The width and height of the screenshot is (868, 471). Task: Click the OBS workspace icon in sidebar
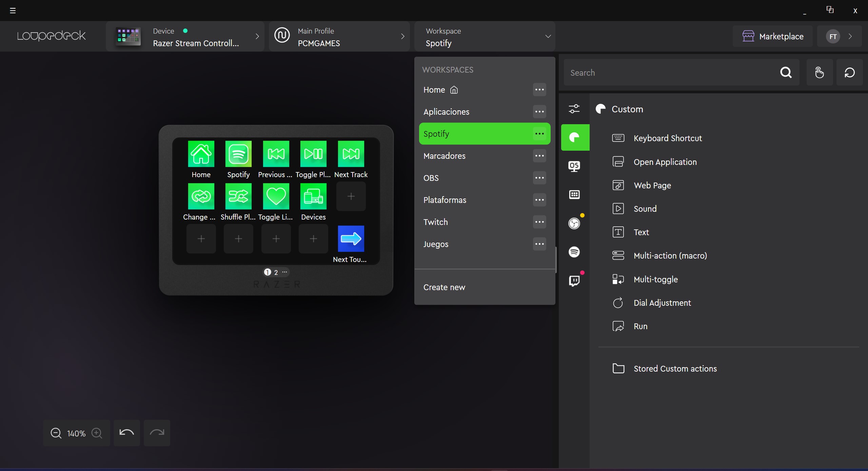point(574,223)
